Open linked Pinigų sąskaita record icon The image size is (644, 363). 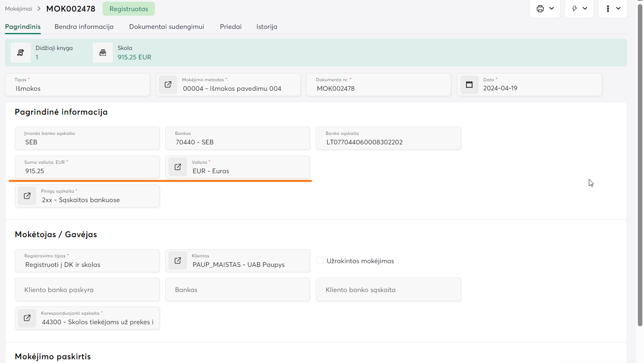(27, 196)
